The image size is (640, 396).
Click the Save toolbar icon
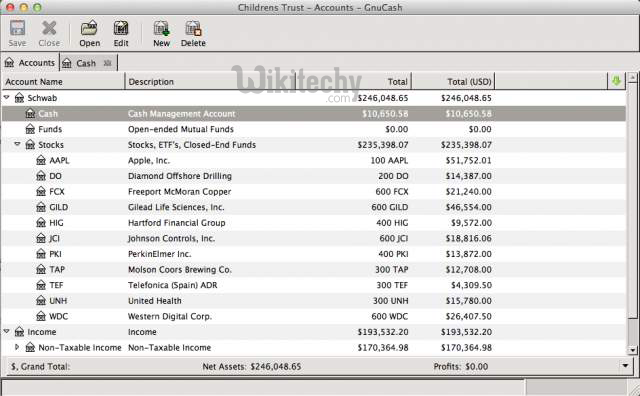pyautogui.click(x=17, y=29)
